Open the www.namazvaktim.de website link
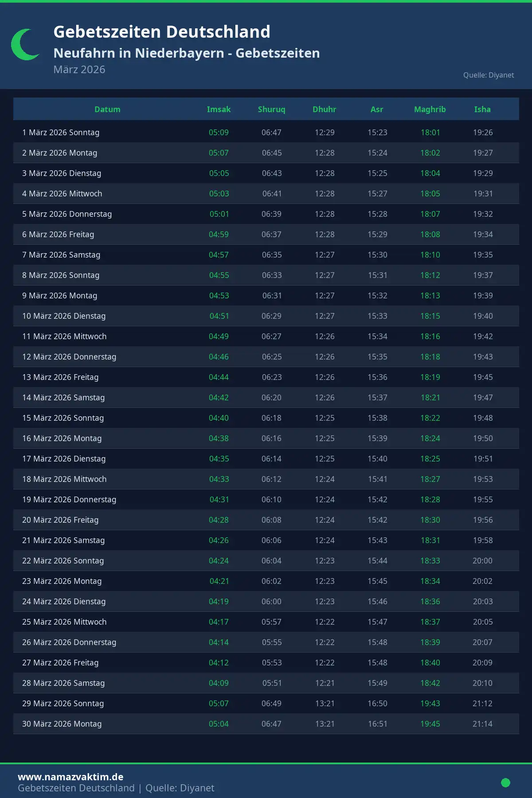 pyautogui.click(x=70, y=777)
